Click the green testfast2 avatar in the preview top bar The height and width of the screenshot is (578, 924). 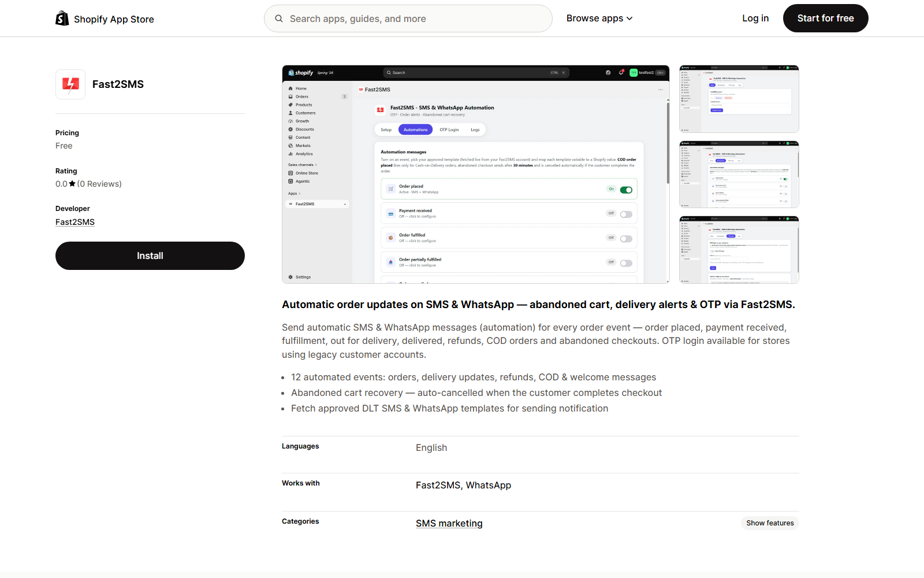tap(634, 72)
